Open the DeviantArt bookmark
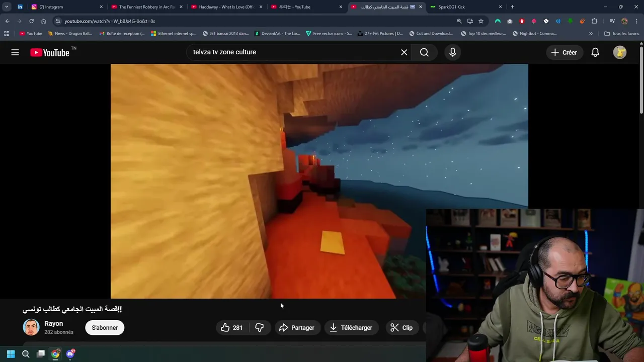Screen dimensions: 644x362 (x=277, y=34)
